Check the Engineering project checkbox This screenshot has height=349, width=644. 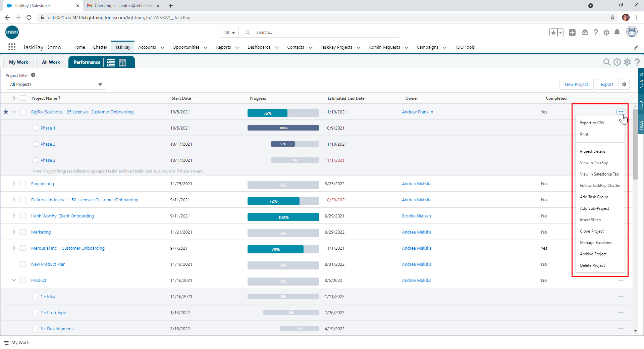click(x=23, y=184)
